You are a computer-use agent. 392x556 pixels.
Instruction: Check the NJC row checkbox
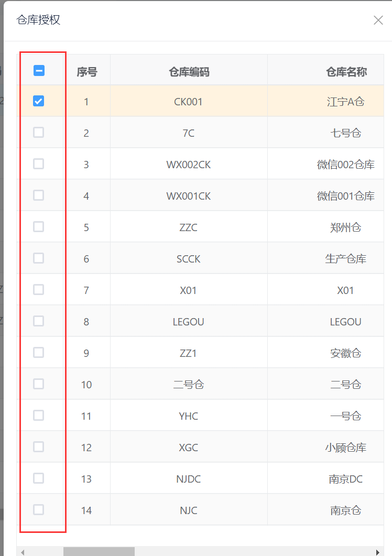[x=38, y=509]
